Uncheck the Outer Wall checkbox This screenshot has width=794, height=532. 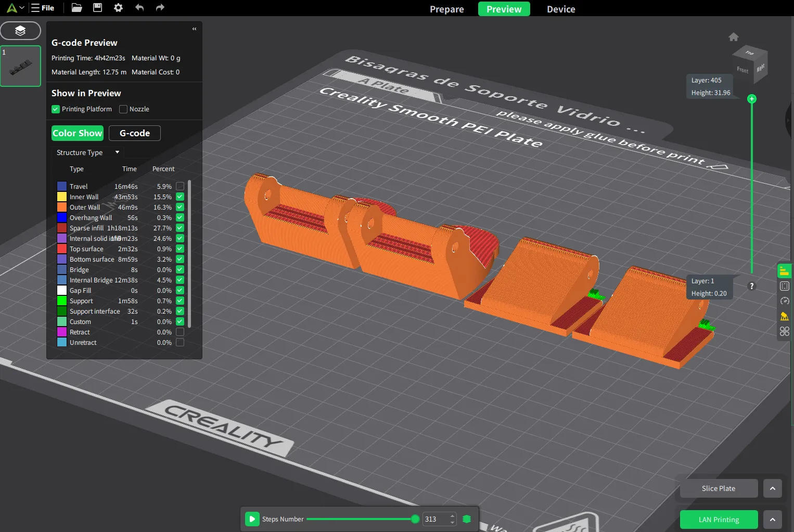pyautogui.click(x=180, y=207)
